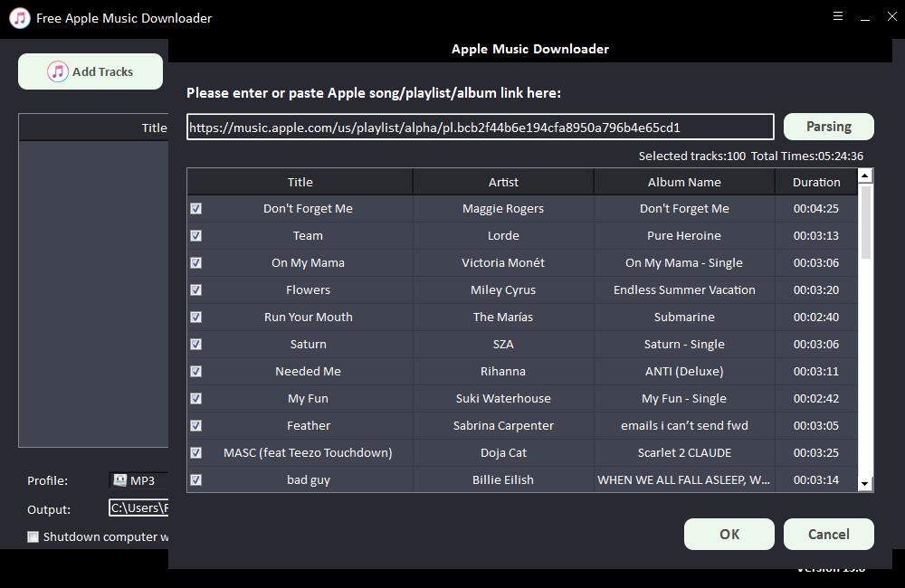The image size is (905, 588).
Task: Click the MP3 profile format icon
Action: point(120,480)
